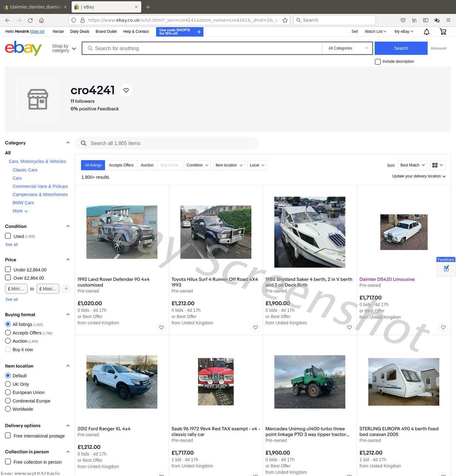Click the blue Search button
The width and height of the screenshot is (456, 476).
coord(401,48)
